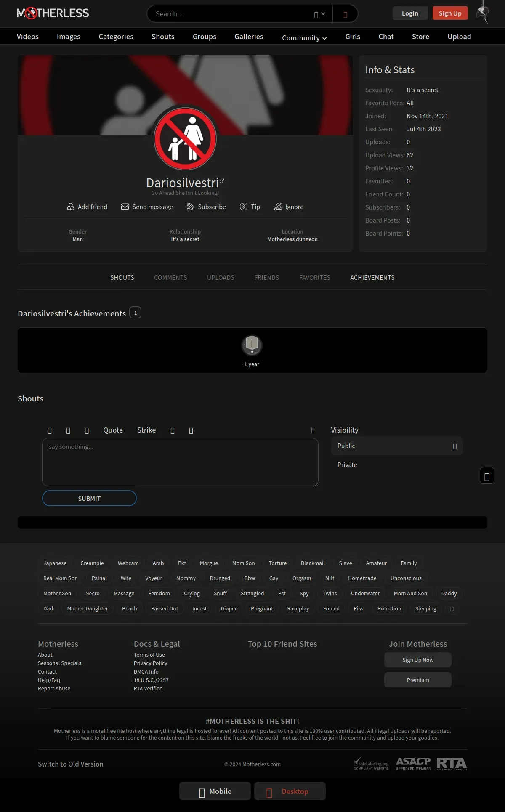Click the Add friend icon
This screenshot has width=505, height=812.
(x=71, y=207)
